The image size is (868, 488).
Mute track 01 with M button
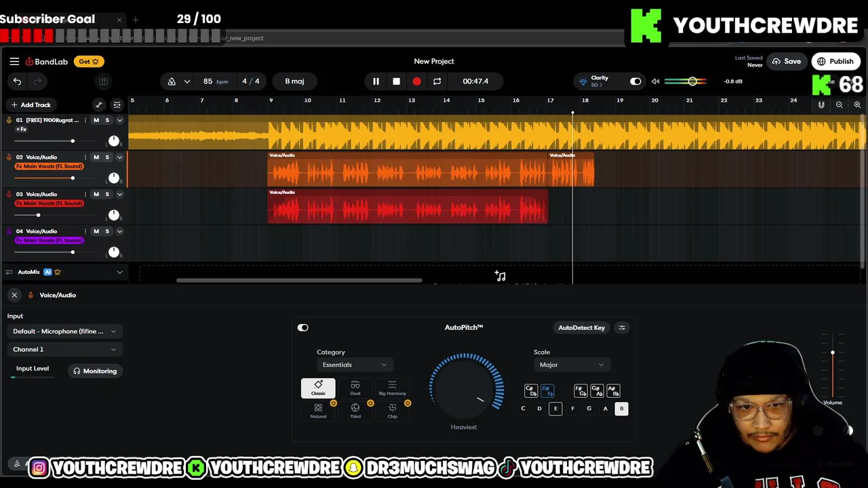[x=96, y=120]
